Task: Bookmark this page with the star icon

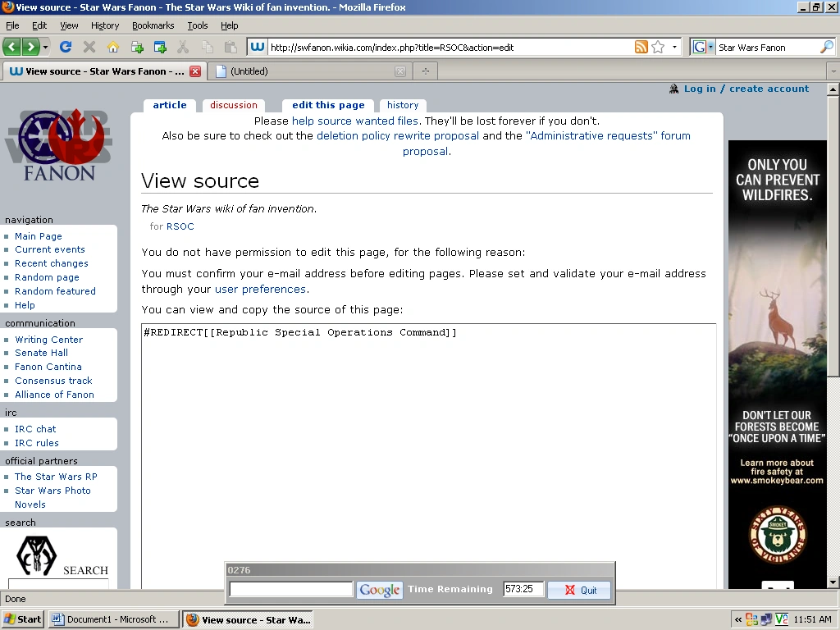Action: [659, 47]
